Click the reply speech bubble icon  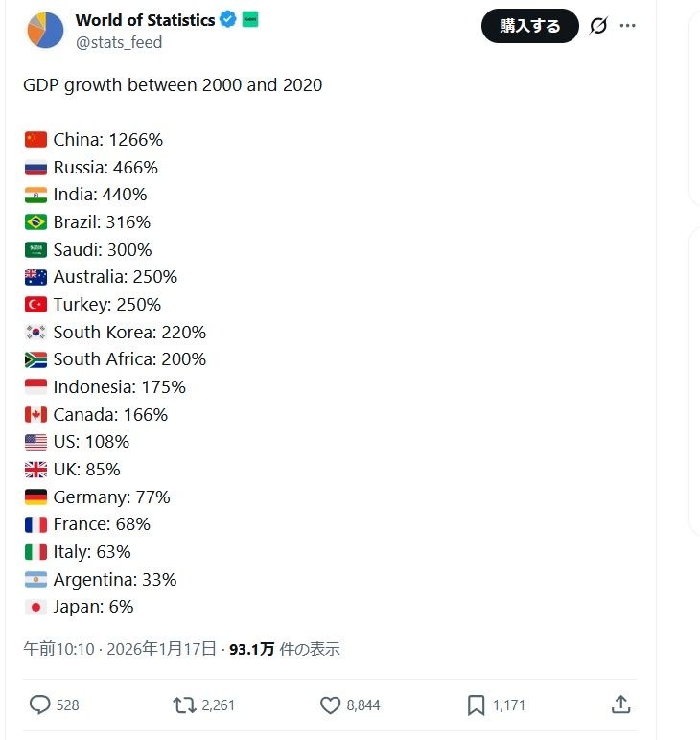click(39, 705)
